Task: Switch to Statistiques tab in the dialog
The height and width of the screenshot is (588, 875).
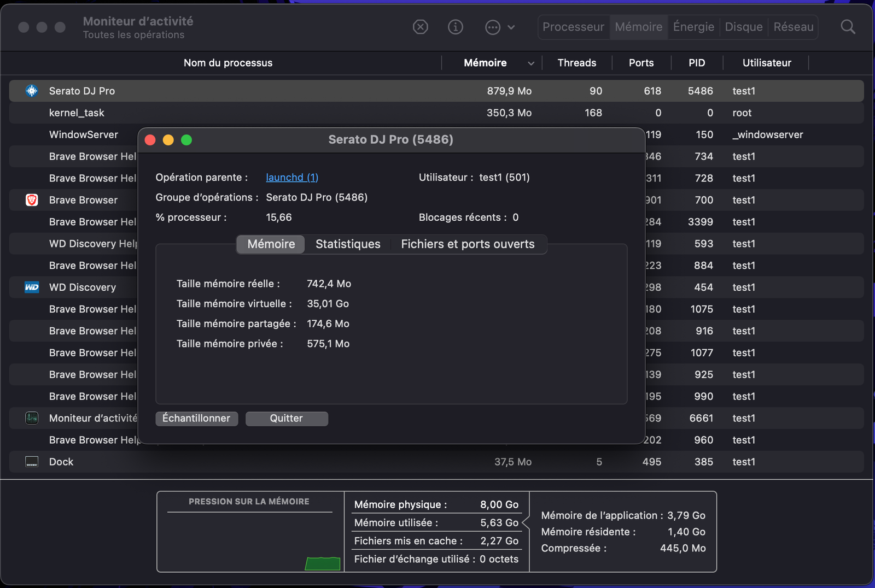Action: tap(348, 244)
